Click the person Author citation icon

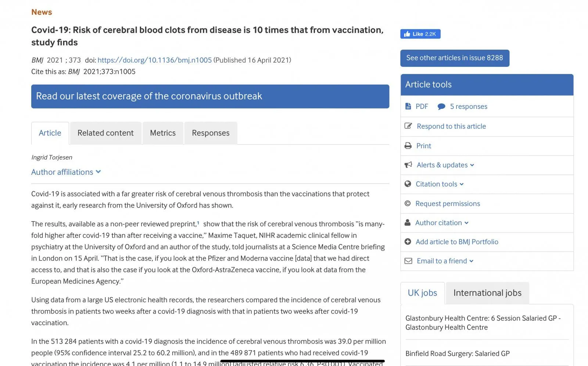(x=407, y=223)
